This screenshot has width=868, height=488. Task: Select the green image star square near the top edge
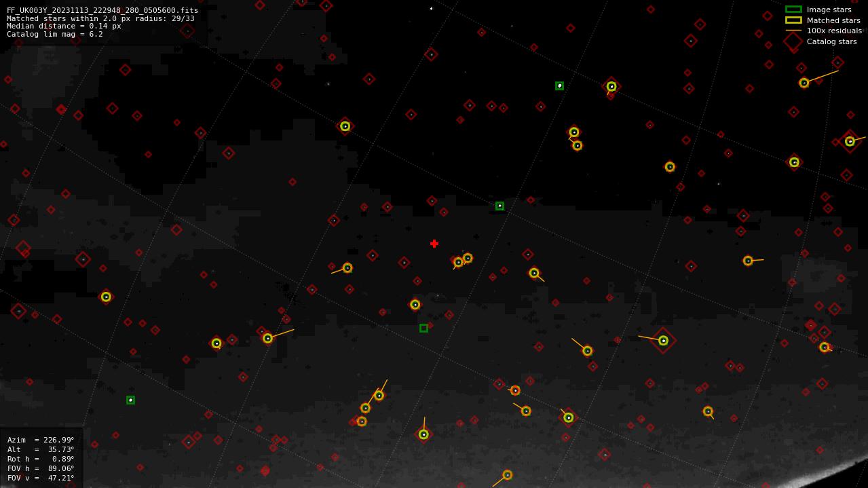(559, 86)
